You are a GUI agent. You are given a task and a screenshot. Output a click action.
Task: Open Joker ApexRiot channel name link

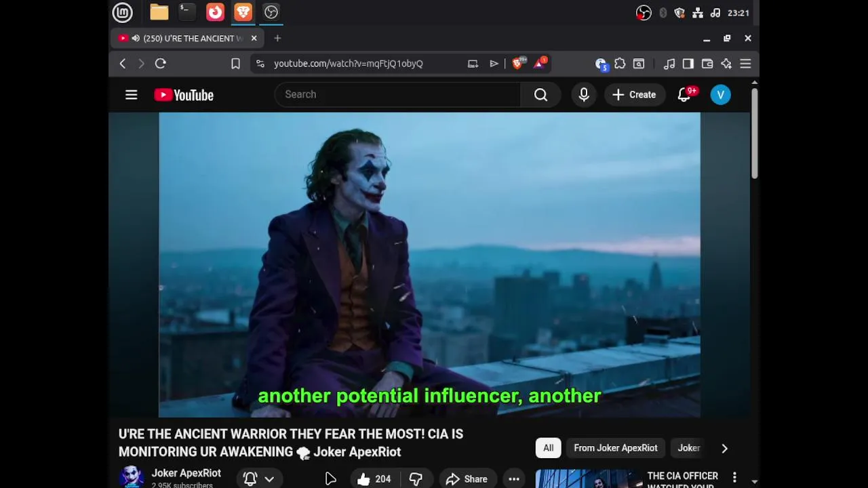click(186, 473)
